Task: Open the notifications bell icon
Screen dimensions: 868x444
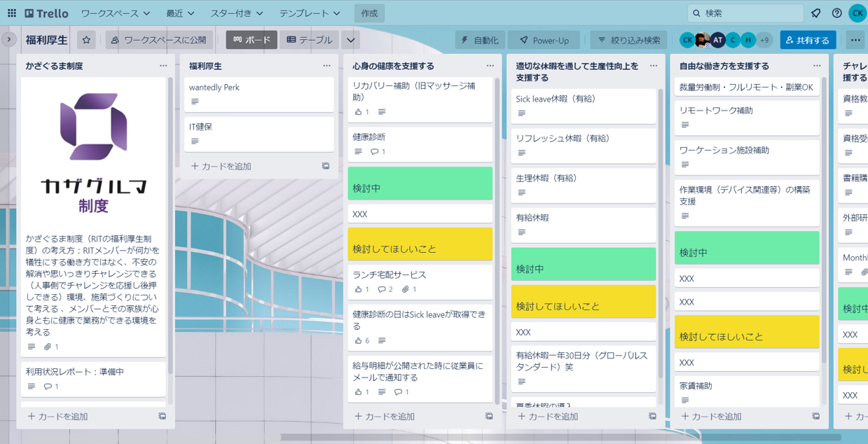Action: (816, 13)
